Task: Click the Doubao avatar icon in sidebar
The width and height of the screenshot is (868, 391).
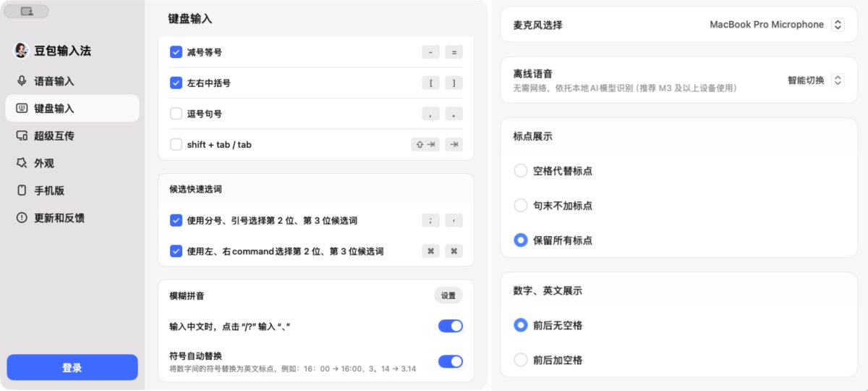Action: point(22,51)
